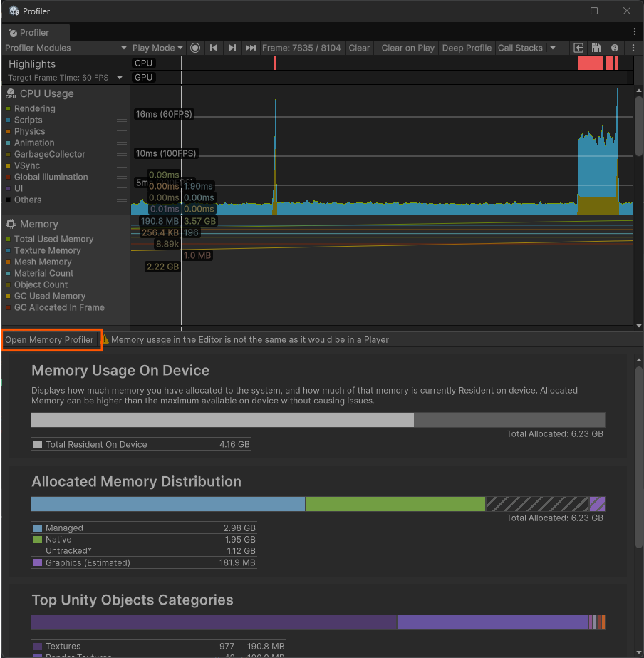Load a saved profile capture
The image size is (644, 658).
579,48
